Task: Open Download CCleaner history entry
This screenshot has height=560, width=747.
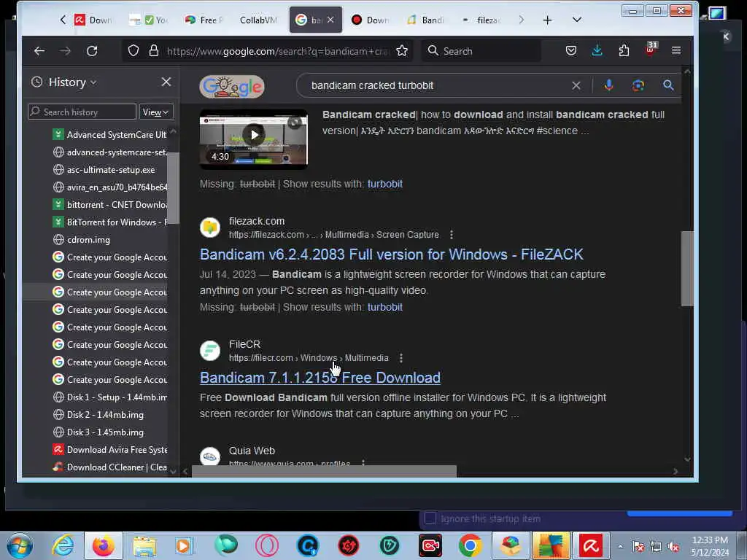Action: pyautogui.click(x=109, y=467)
